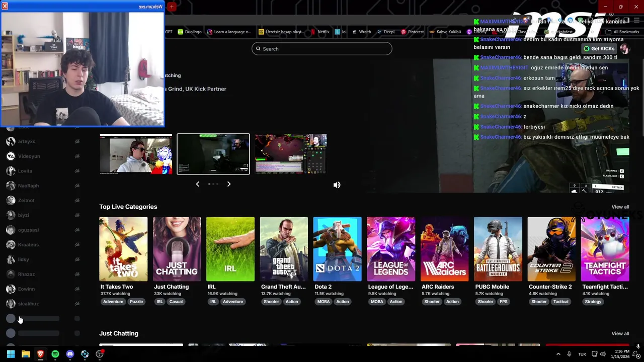Open the arteyxs channel in sidebar
The width and height of the screenshot is (644, 362).
[42, 141]
